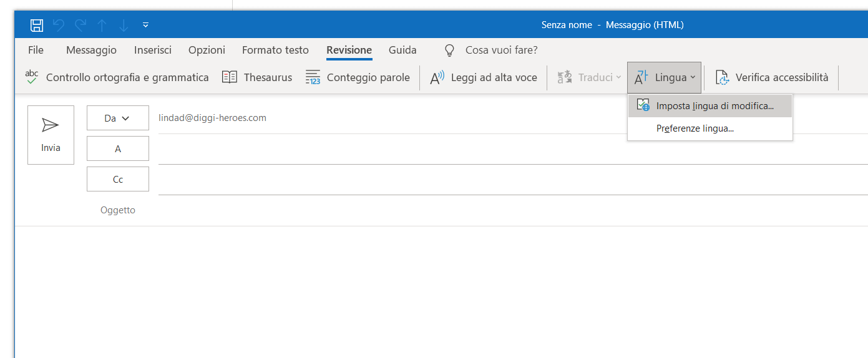This screenshot has width=868, height=358.
Task: Go to next item with down arrow
Action: point(124,25)
